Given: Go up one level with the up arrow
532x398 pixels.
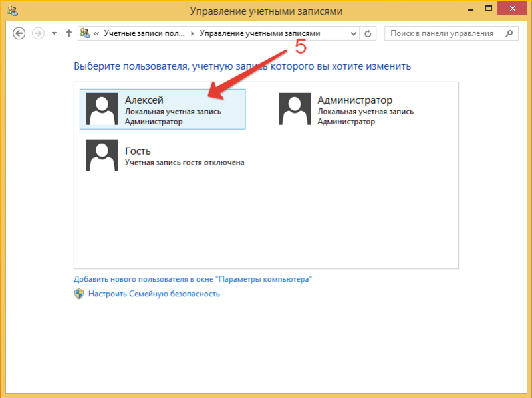Looking at the screenshot, I should pos(68,33).
